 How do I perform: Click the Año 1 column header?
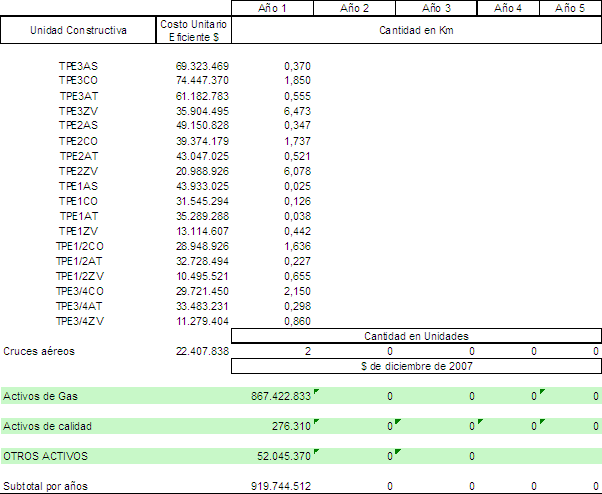click(x=271, y=8)
